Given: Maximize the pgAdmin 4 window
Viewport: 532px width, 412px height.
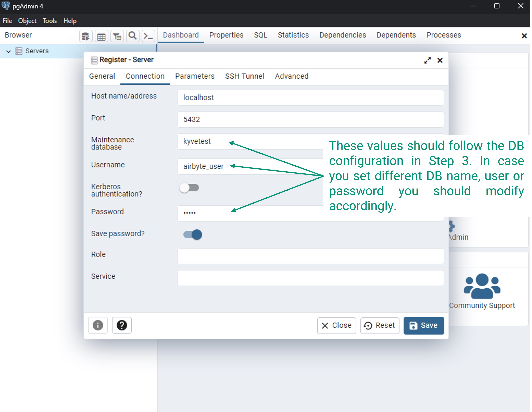Looking at the screenshot, I should 496,6.
